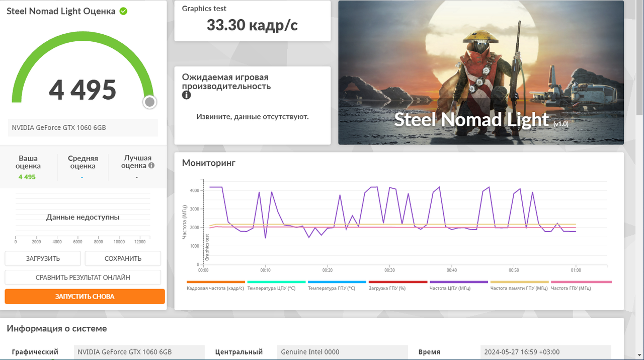Image resolution: width=644 pixels, height=360 pixels.
Task: Toggle Кадровая частота legend series
Action: (x=215, y=285)
